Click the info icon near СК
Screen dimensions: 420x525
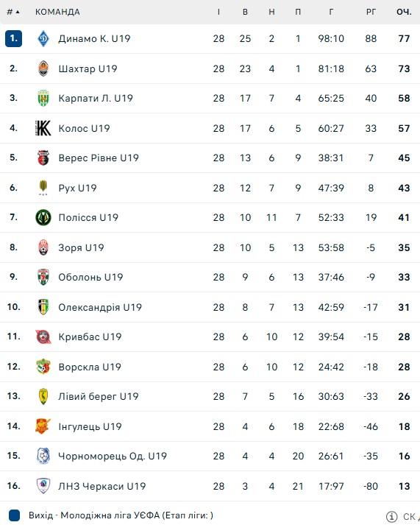tap(391, 516)
